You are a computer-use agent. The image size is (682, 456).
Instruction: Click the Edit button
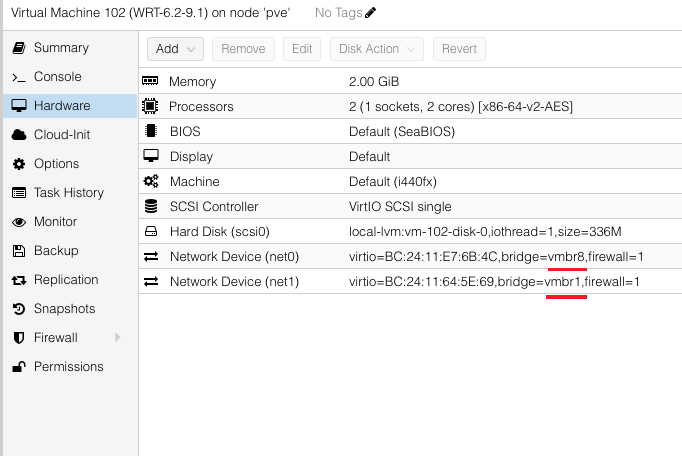tap(302, 49)
